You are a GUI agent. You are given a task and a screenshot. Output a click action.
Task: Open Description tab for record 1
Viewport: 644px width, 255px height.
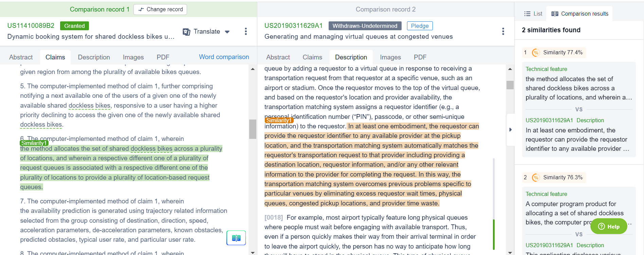94,57
